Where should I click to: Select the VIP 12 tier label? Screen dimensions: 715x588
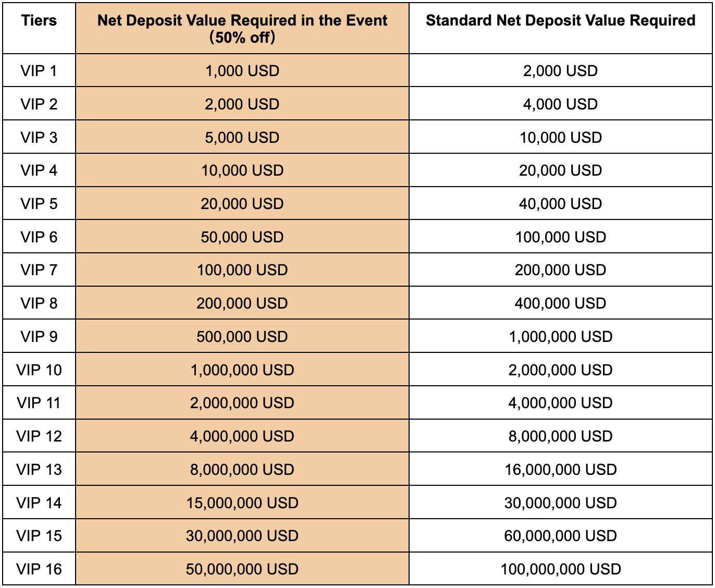pos(39,436)
